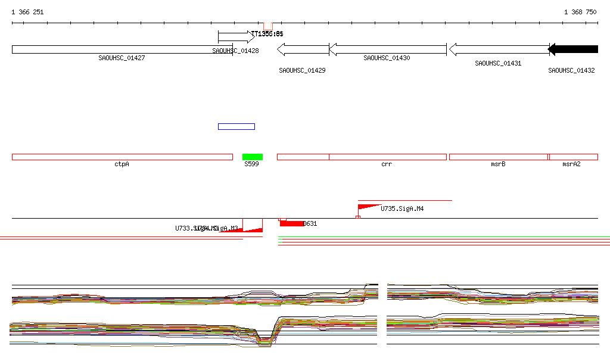Click the SAOUHSC_01430 label
This screenshot has width=610, height=364.
tap(387, 58)
